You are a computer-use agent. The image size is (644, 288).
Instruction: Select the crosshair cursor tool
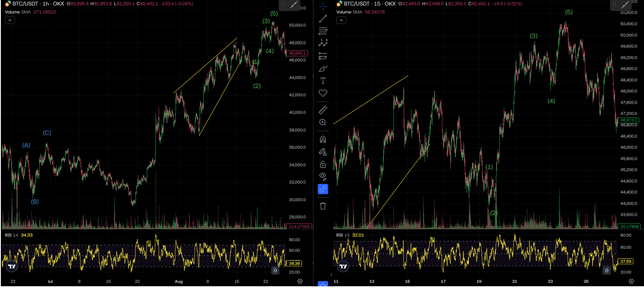(x=323, y=6)
